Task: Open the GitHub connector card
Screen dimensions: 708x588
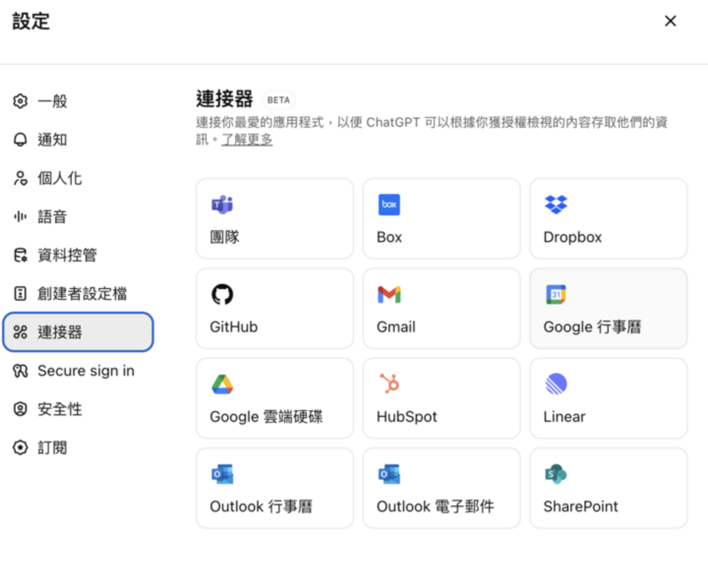Action: (x=275, y=308)
